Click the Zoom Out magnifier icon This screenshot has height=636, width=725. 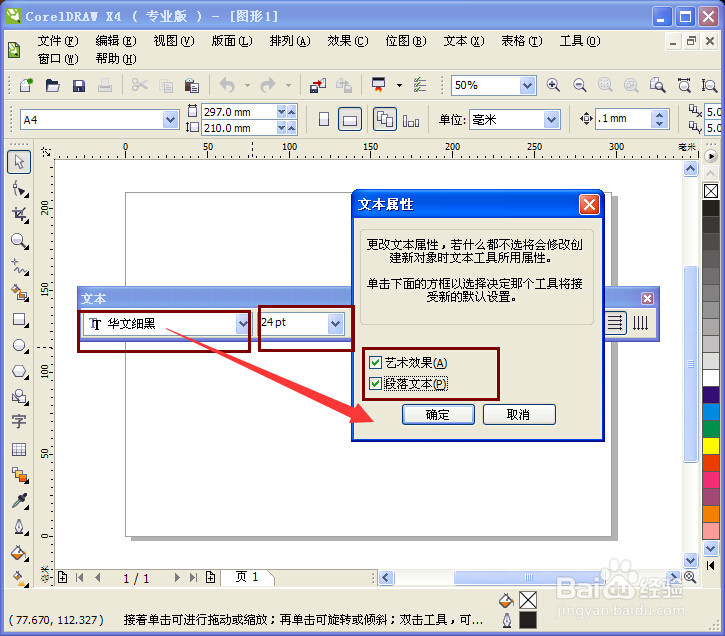(x=579, y=85)
